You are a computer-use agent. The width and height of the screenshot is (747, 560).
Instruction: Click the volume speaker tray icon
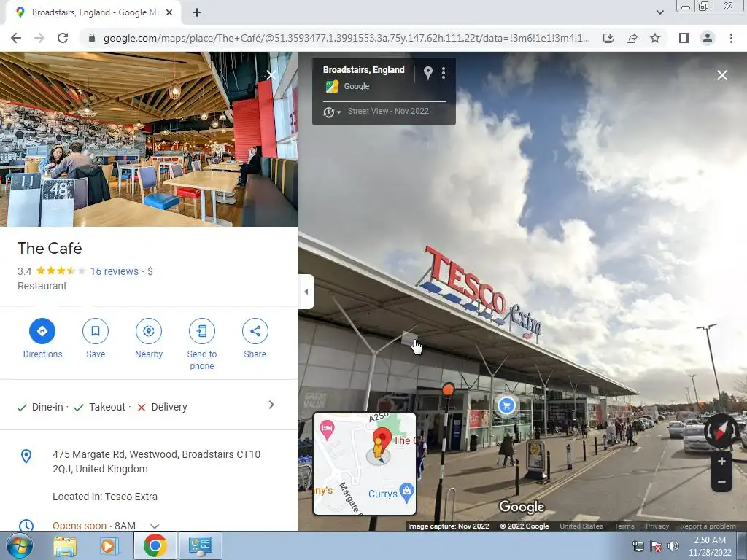coord(673,546)
